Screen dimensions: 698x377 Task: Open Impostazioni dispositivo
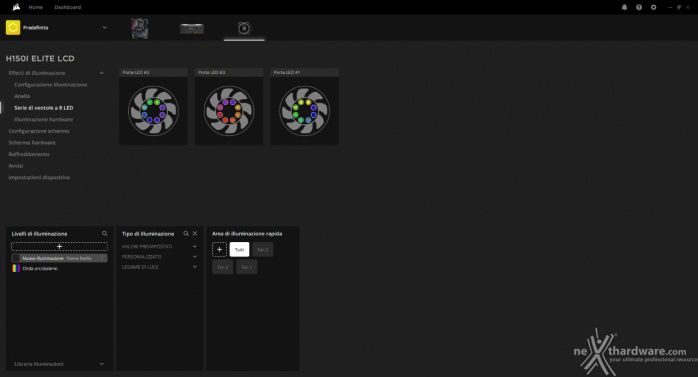pos(39,177)
